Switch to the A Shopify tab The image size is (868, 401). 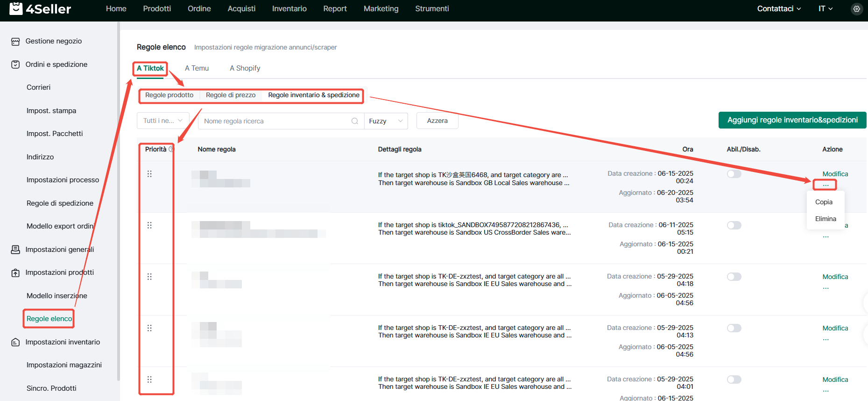point(245,68)
